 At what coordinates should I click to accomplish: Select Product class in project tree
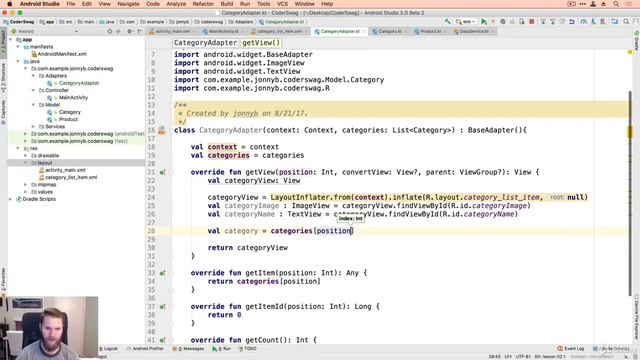tap(68, 119)
